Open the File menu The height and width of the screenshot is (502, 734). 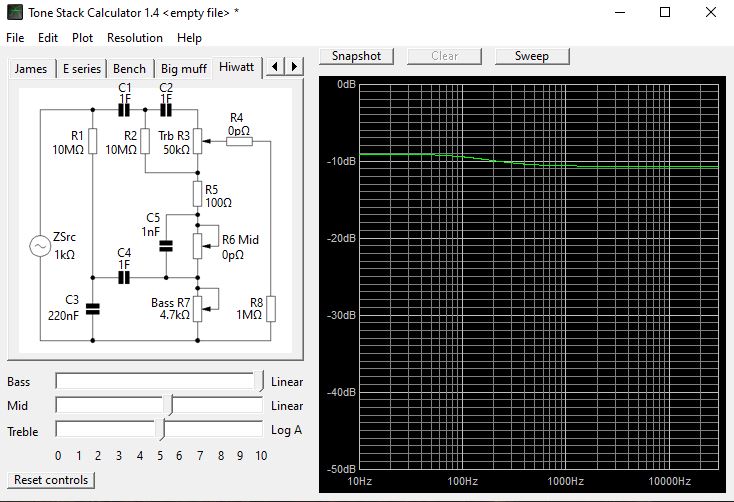click(x=15, y=38)
